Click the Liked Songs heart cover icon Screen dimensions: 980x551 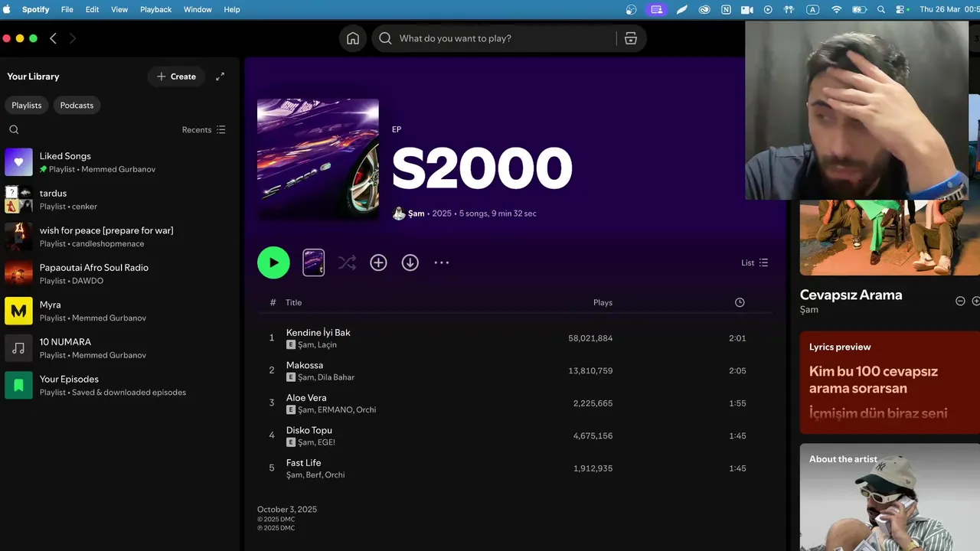click(x=19, y=162)
